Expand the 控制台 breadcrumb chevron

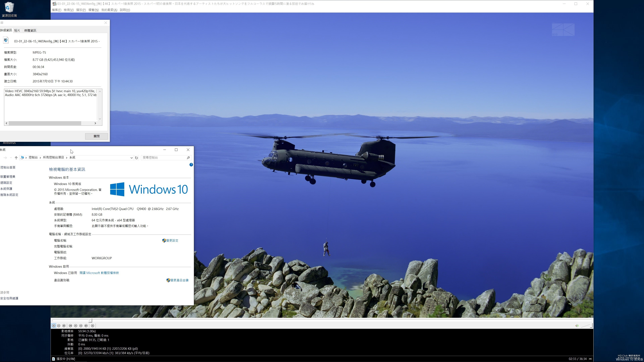coord(40,158)
